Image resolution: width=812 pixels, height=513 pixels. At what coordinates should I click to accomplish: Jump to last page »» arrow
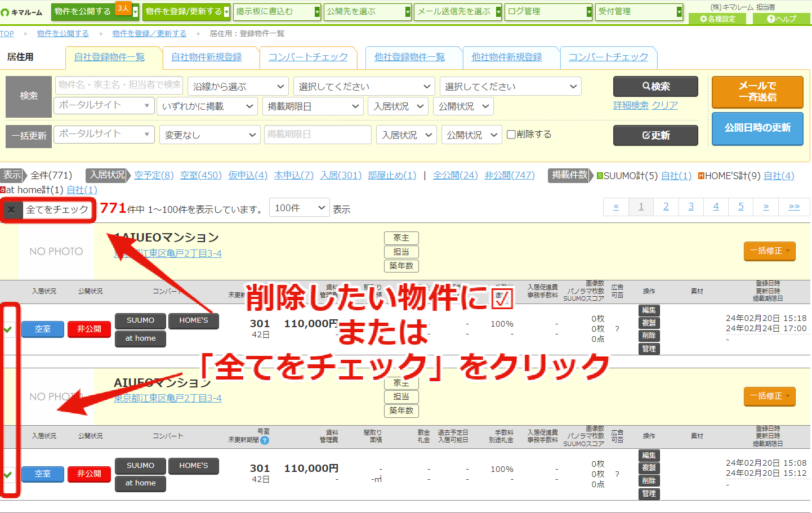pos(794,207)
